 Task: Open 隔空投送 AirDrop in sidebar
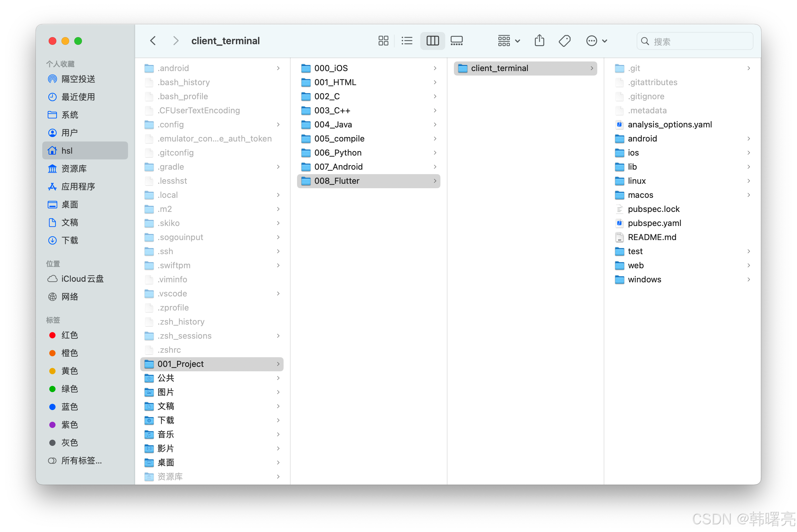tap(85, 79)
